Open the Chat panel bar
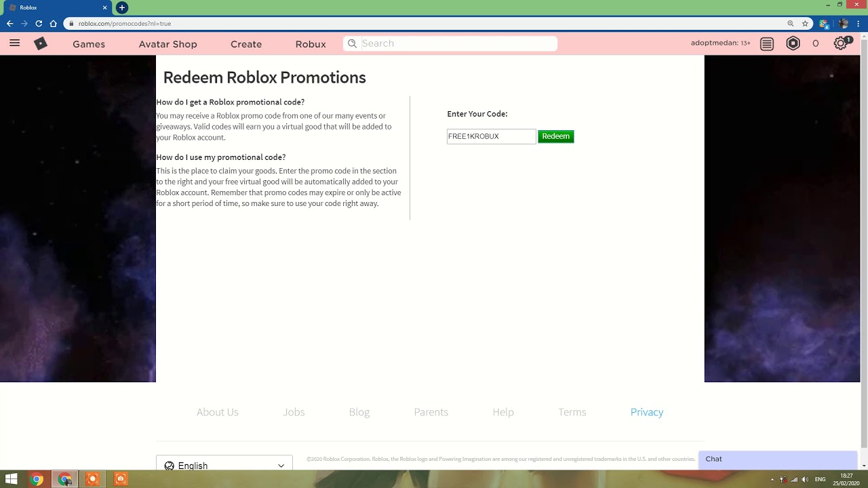Screen dimensions: 868x488 click(x=778, y=459)
